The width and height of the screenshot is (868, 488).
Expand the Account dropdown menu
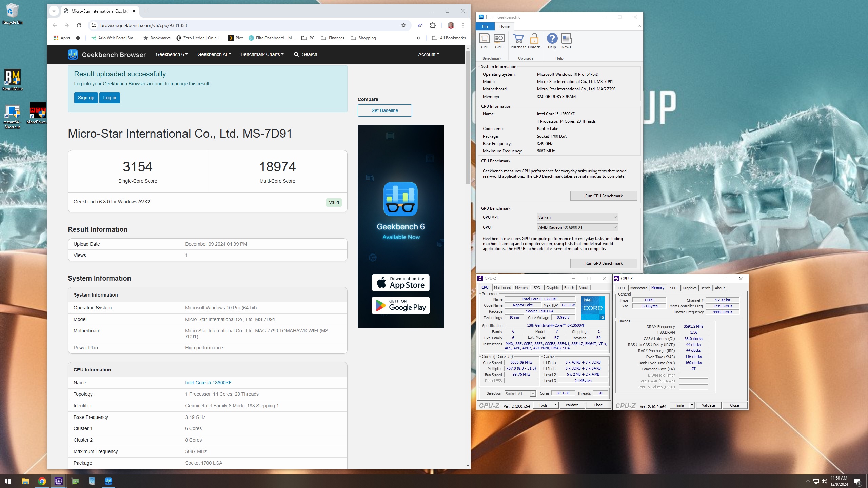pyautogui.click(x=429, y=54)
